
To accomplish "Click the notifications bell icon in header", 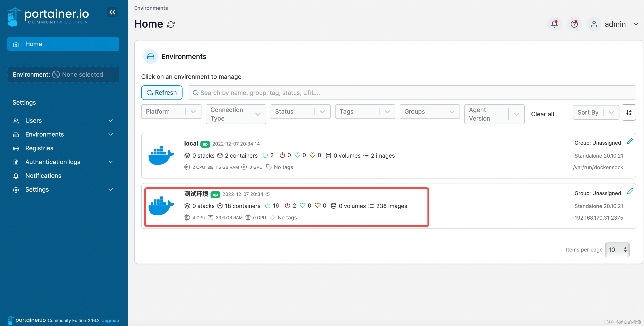I will click(x=554, y=24).
